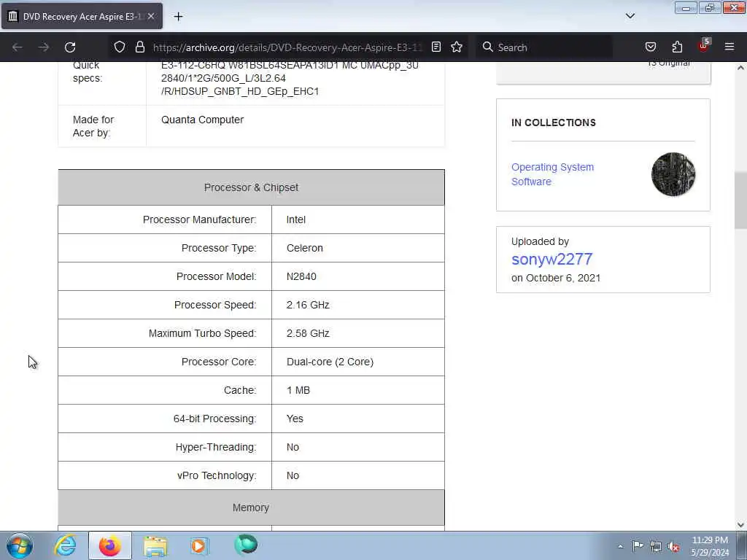747x560 pixels.
Task: Click the upload date October 6, 2021
Action: 563,278
